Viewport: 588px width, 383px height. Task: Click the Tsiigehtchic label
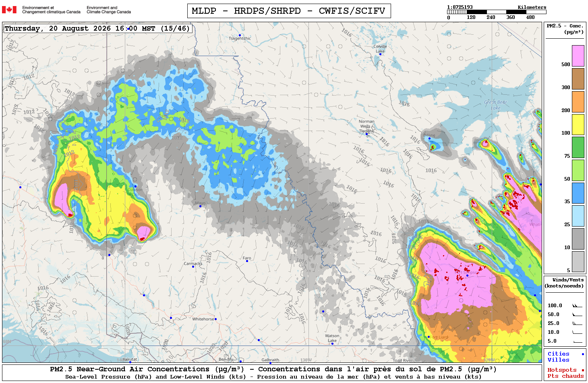pos(240,39)
